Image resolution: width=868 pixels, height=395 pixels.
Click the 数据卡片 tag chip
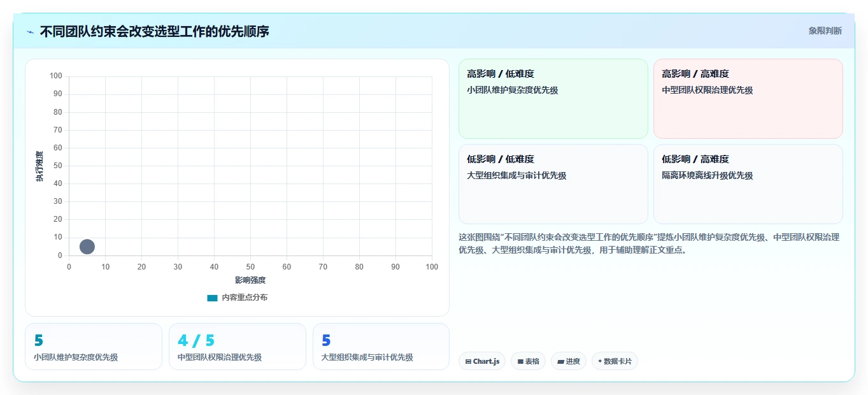(x=615, y=361)
